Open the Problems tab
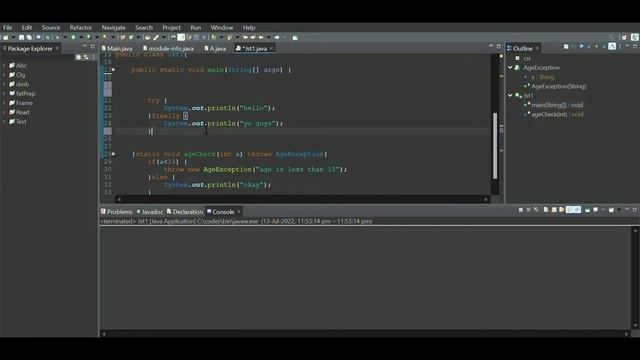Image resolution: width=640 pixels, height=360 pixels. [117, 211]
